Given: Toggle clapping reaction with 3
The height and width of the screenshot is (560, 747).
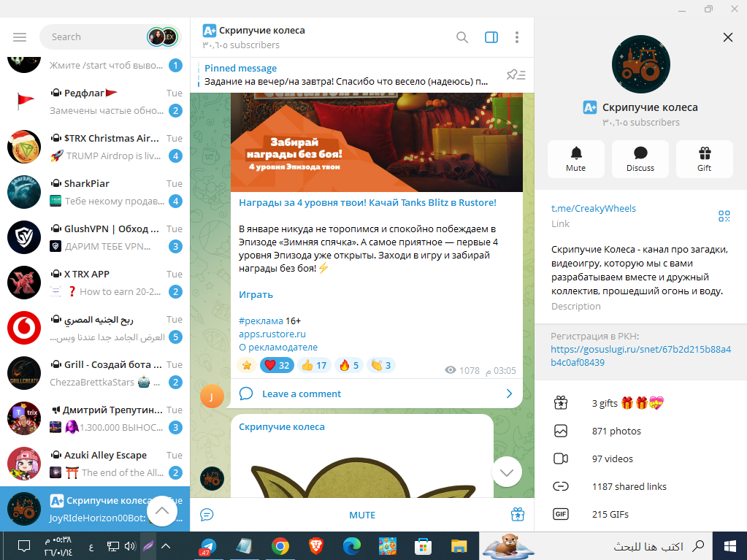Looking at the screenshot, I should click(x=381, y=365).
